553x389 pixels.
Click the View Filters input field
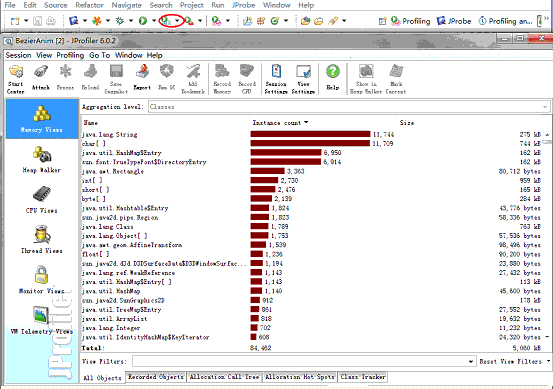[300, 361]
